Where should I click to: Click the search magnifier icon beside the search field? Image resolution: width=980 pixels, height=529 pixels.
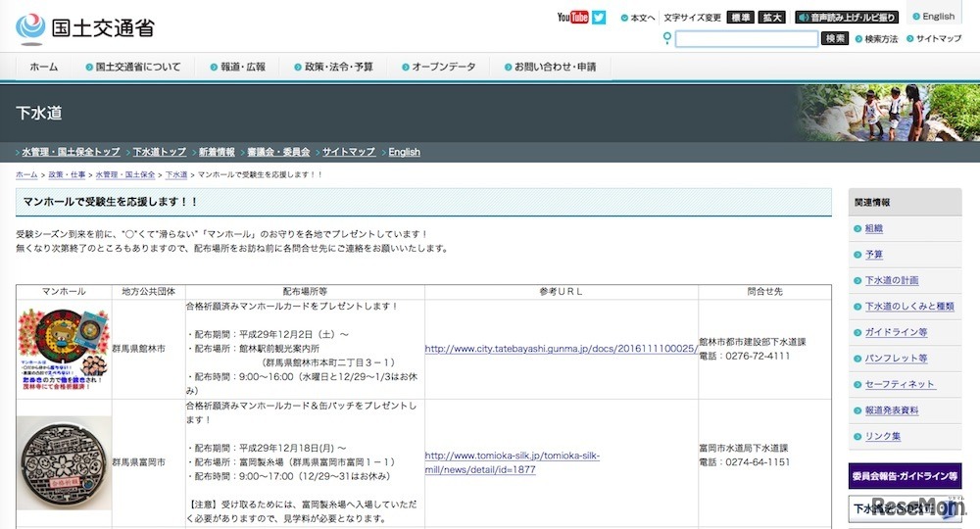667,38
